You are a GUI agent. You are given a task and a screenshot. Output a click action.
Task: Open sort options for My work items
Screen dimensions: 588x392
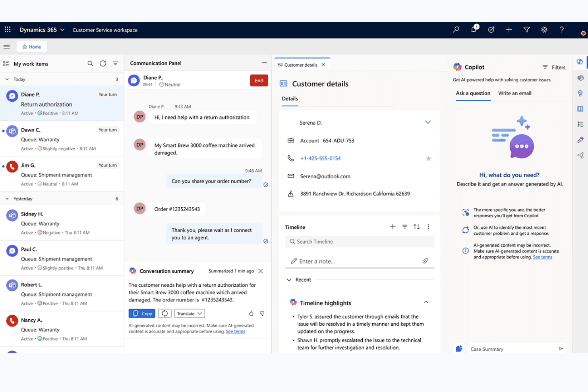point(115,64)
